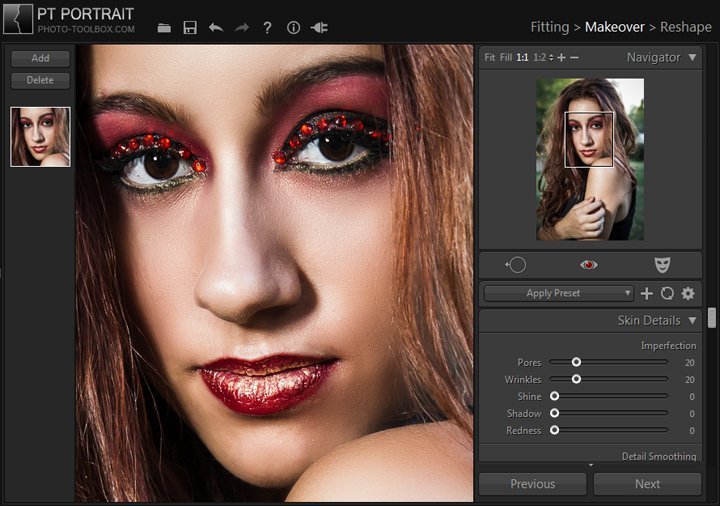720x506 pixels.
Task: Zoom out with the minus icon in Navigator
Action: pos(574,57)
